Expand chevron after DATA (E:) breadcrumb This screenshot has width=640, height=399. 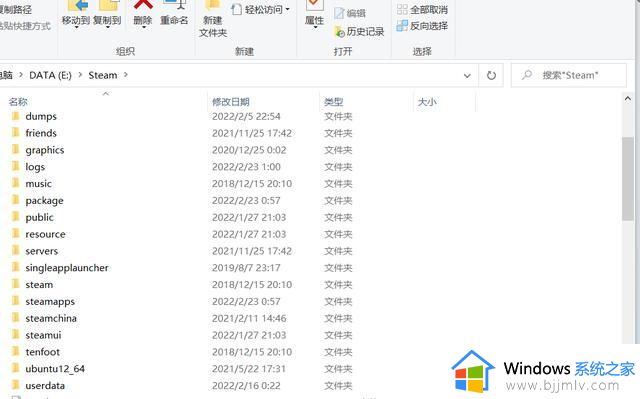(80, 75)
